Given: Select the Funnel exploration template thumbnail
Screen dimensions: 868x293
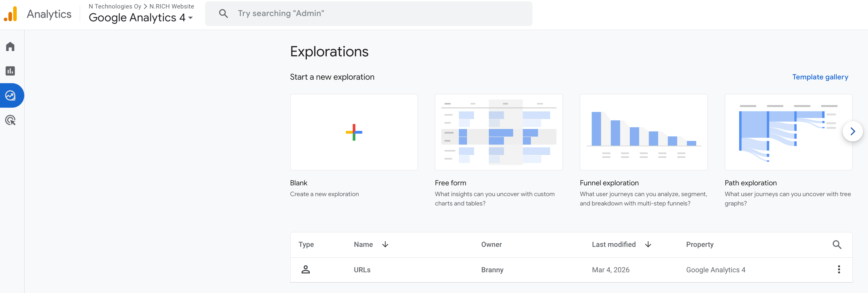Looking at the screenshot, I should click(644, 132).
